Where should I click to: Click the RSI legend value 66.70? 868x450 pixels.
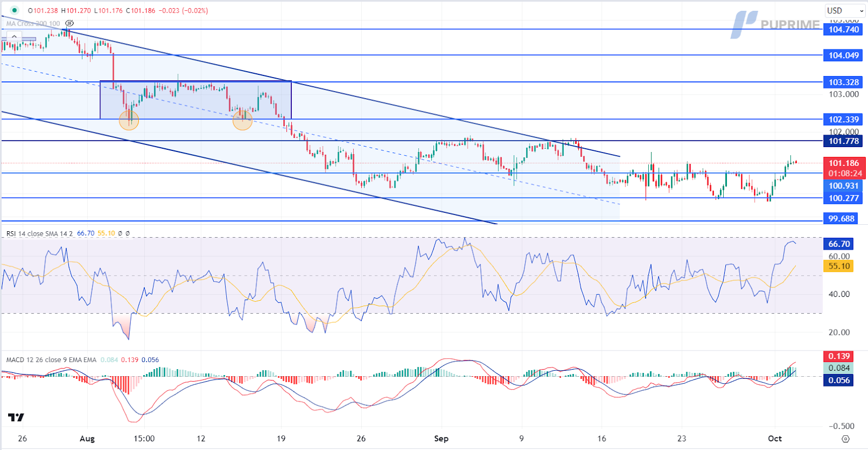86,233
